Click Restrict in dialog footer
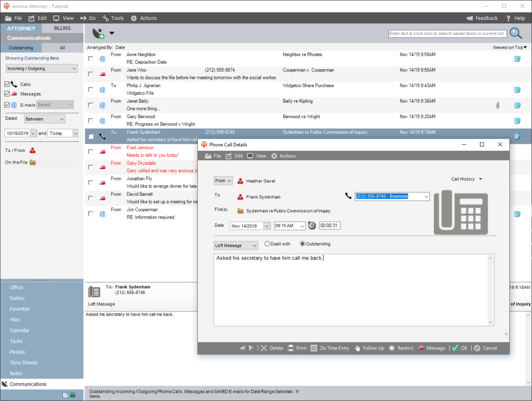Image resolution: width=532 pixels, height=401 pixels. click(x=401, y=348)
